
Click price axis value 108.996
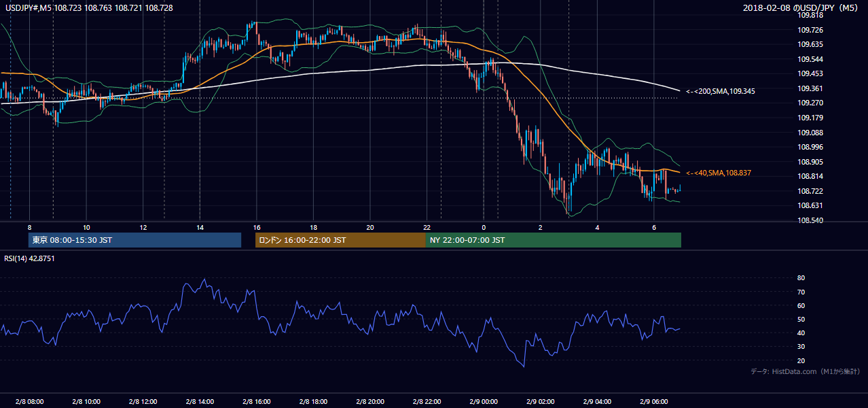pos(810,147)
